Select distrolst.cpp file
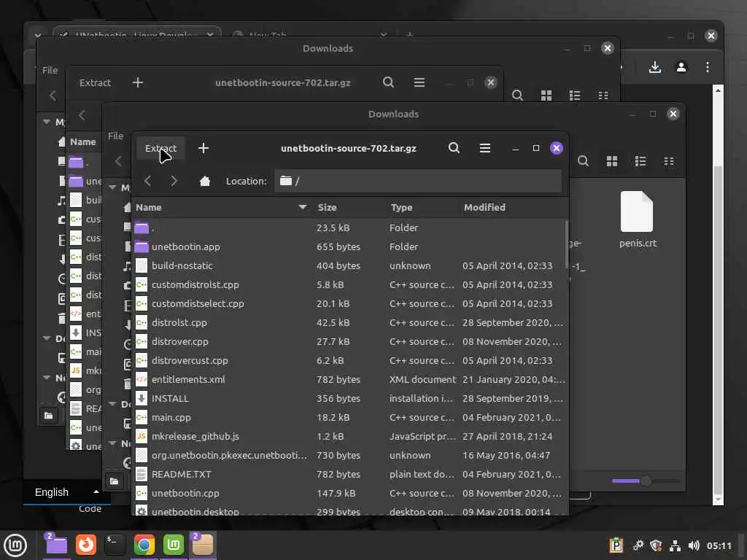 [x=349, y=322]
